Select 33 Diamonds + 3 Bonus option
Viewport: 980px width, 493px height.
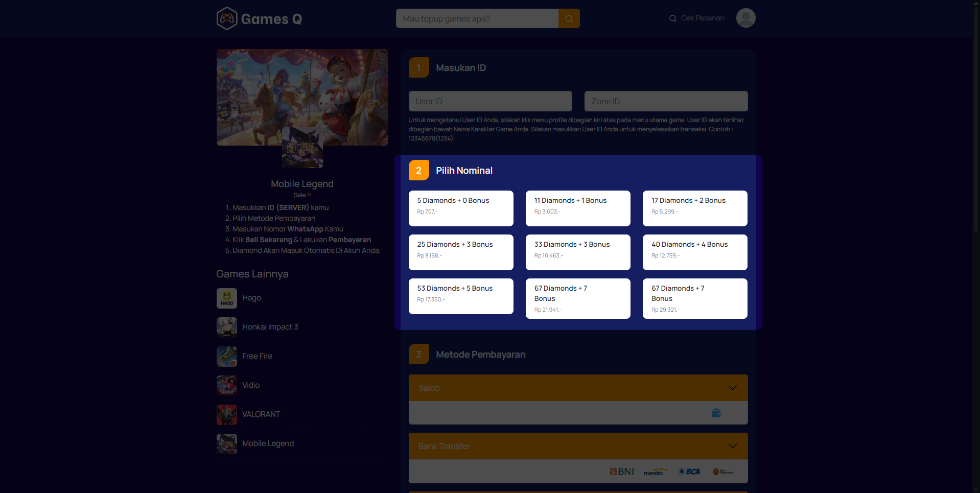(x=578, y=252)
